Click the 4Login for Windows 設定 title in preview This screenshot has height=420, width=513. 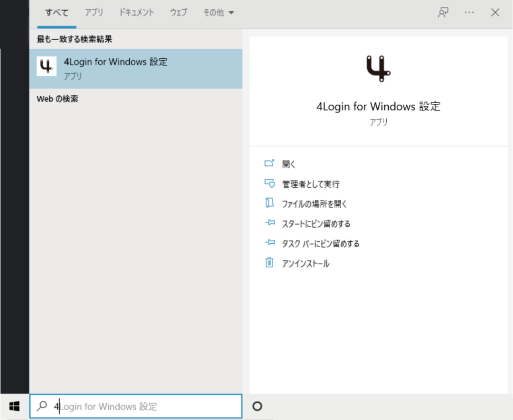click(x=379, y=107)
